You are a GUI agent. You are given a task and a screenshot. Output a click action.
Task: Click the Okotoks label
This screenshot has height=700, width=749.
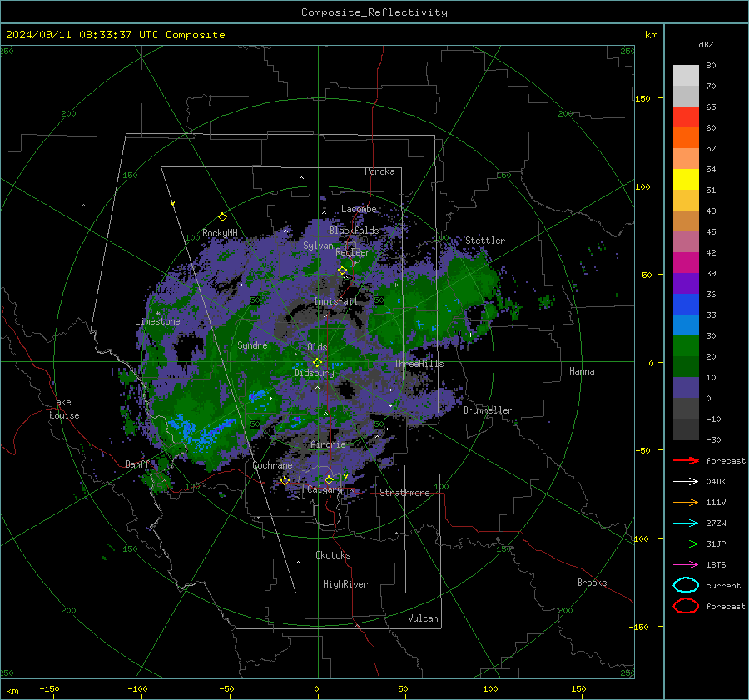pos(333,556)
